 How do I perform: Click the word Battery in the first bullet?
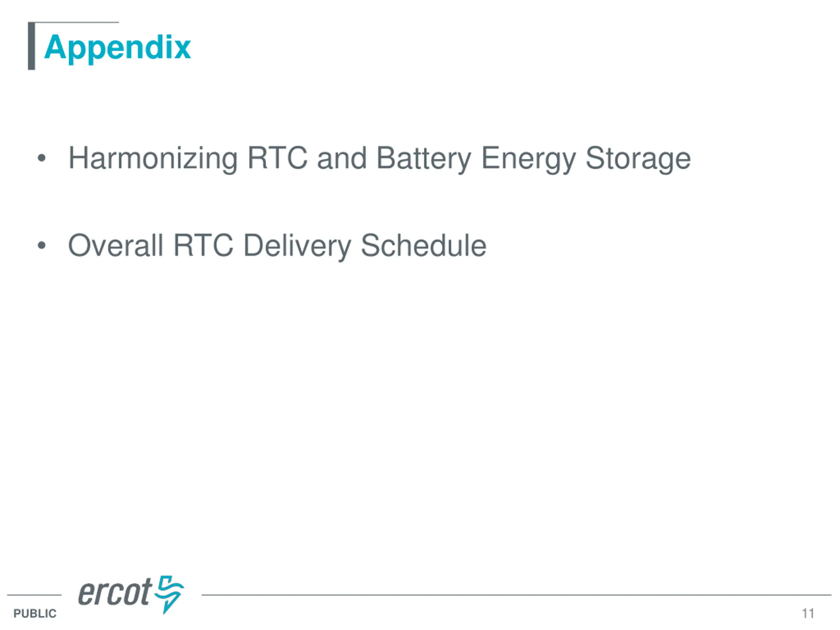pyautogui.click(x=424, y=159)
